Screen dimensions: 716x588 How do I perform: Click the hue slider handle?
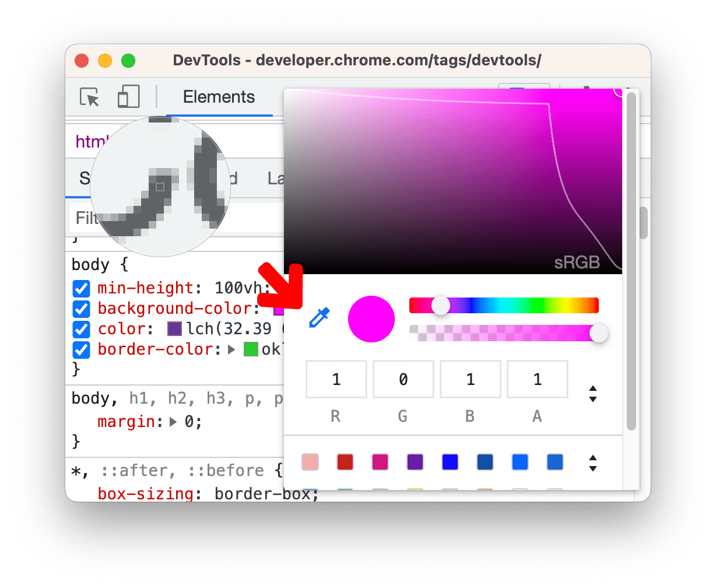click(440, 305)
